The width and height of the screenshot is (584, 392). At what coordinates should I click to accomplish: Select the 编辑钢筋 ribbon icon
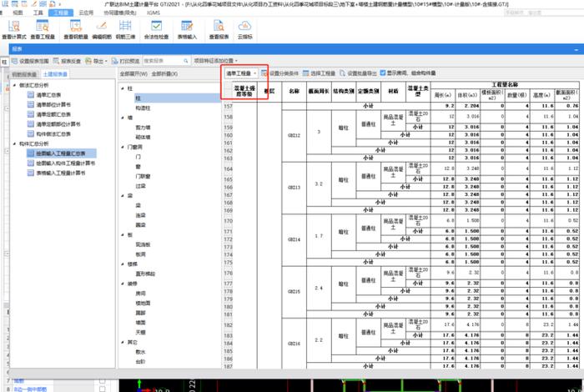102,30
